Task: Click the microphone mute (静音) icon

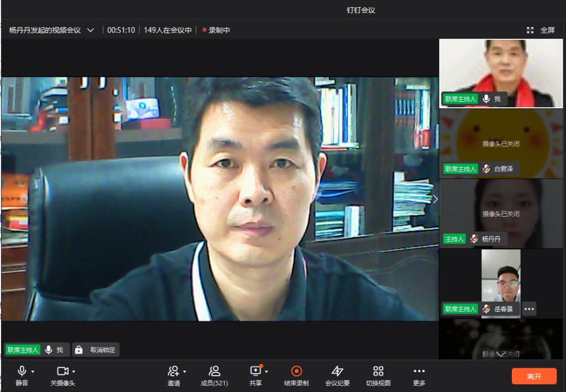Action: [22, 371]
